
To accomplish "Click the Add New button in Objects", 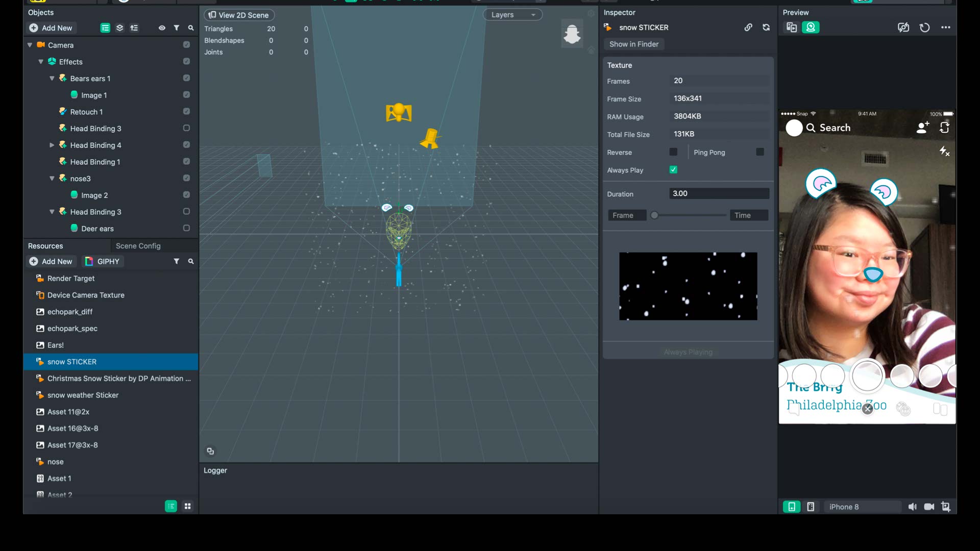I will 51,28.
